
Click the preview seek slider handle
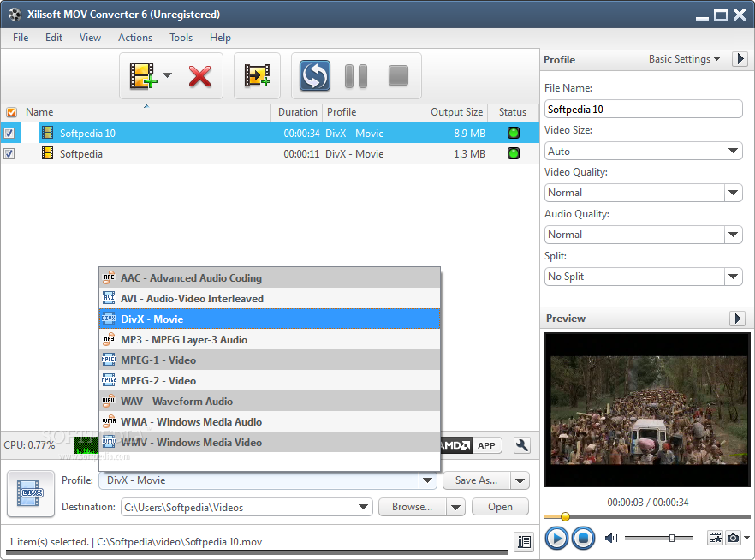565,516
